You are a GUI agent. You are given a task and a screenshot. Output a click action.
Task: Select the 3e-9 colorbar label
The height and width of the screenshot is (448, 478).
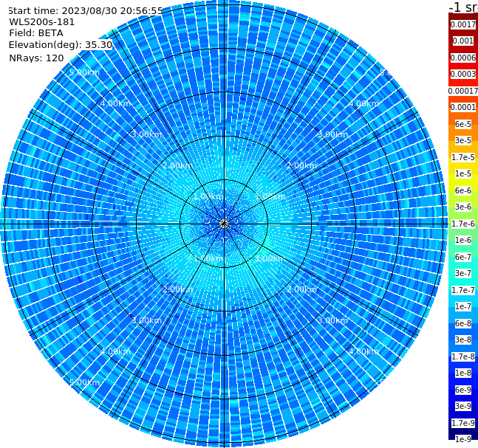pos(463,406)
